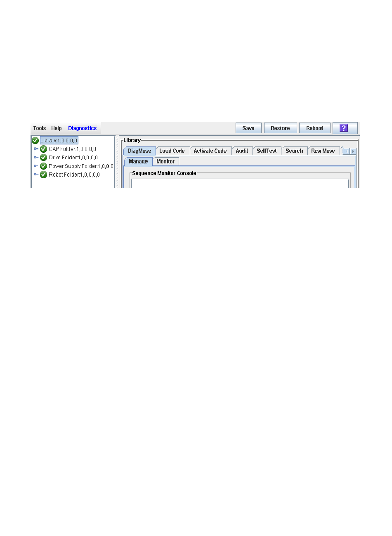Screen dimensions: 392x536
Task: Open the Tools menu
Action: (40, 128)
